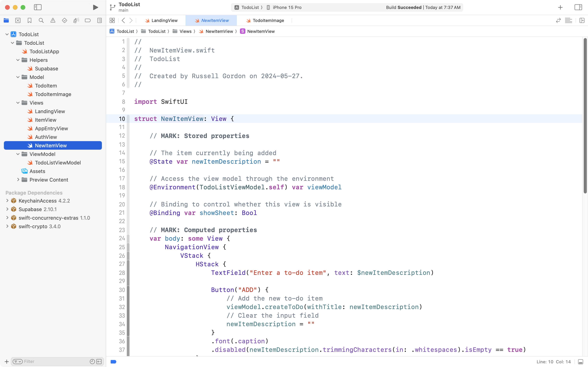This screenshot has width=588, height=367.
Task: Toggle the right inspector panel
Action: 578,7
